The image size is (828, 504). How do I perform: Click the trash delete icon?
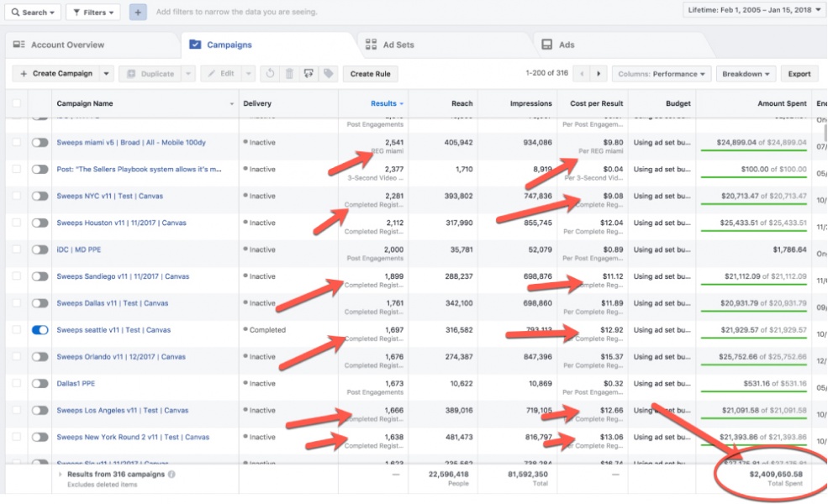(x=289, y=74)
